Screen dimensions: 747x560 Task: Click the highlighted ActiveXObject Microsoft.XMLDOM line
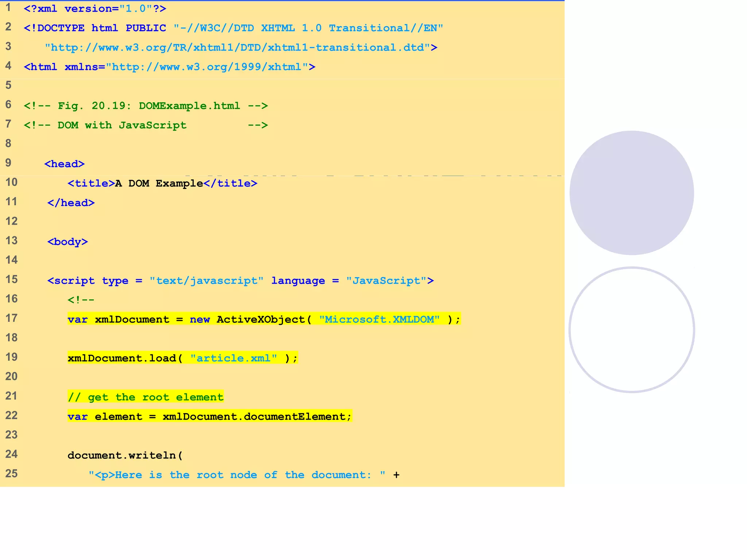[264, 319]
